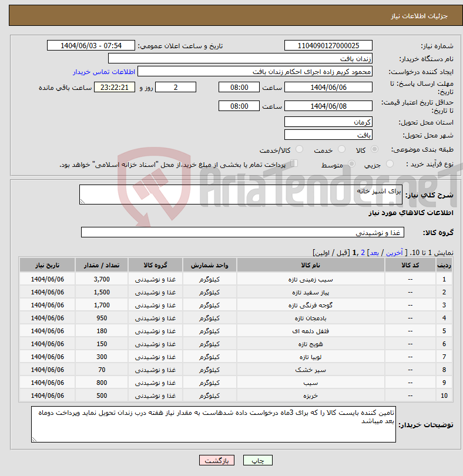Select the کالا/خدمت radio button
The height and width of the screenshot is (476, 463).
pyautogui.click(x=299, y=149)
